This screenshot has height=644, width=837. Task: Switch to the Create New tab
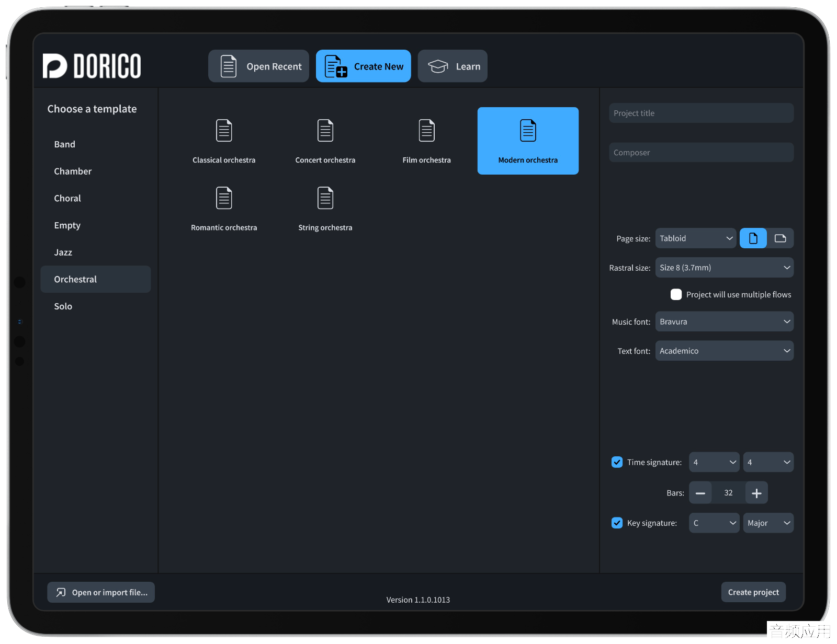[363, 66]
